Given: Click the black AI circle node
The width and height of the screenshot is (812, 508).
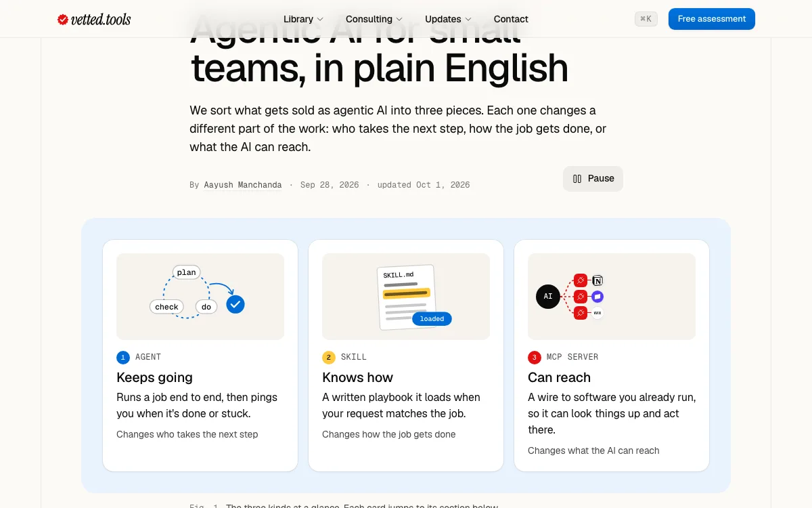Looking at the screenshot, I should 548,297.
